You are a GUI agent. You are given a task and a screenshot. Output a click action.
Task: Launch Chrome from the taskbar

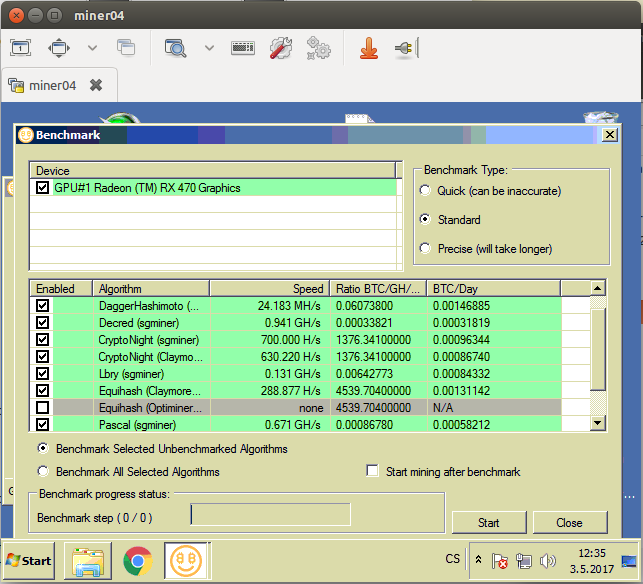point(138,561)
